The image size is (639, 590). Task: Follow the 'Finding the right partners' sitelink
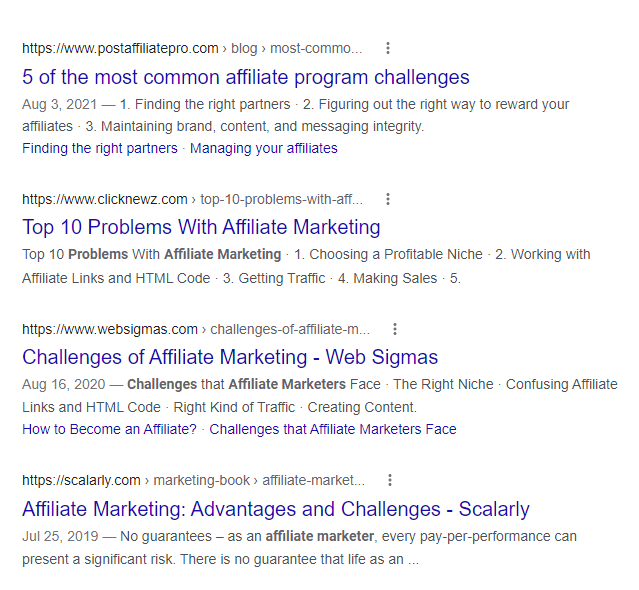pyautogui.click(x=100, y=148)
